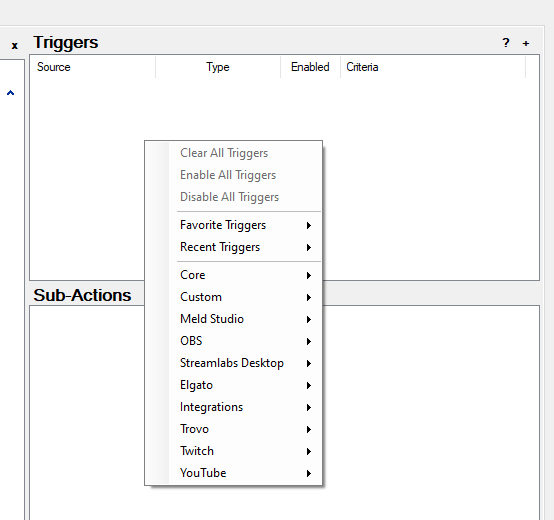Add a trigger with the plus icon
The height and width of the screenshot is (520, 554).
click(526, 43)
